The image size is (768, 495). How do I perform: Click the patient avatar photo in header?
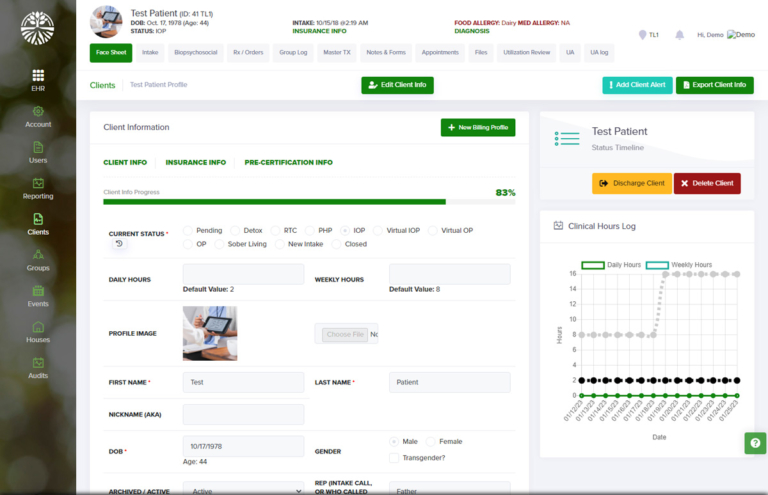[x=106, y=22]
